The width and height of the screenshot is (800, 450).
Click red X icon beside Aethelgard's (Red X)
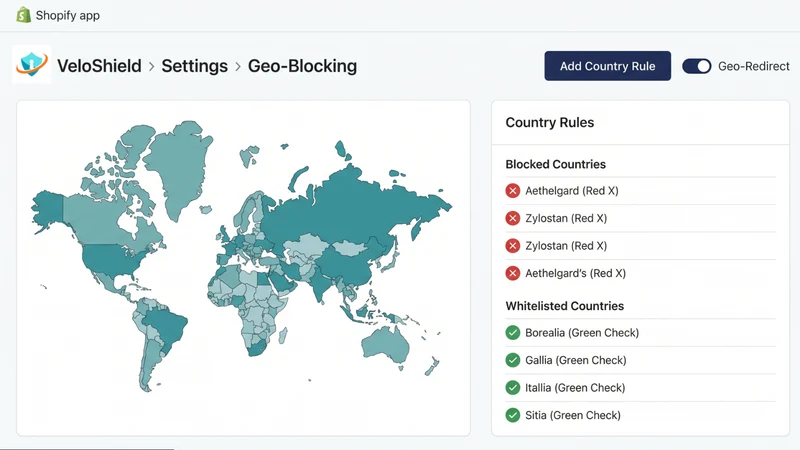point(512,273)
